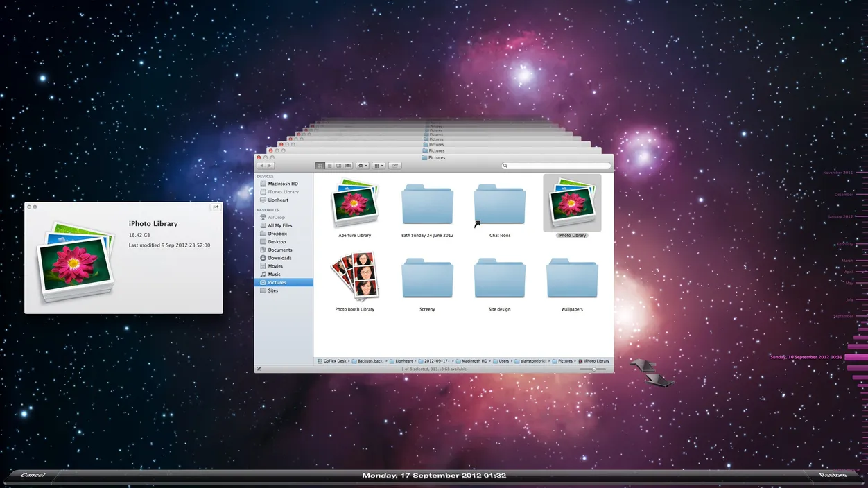The width and height of the screenshot is (868, 488).
Task: Click Users folder in the path bar
Action: tap(503, 361)
